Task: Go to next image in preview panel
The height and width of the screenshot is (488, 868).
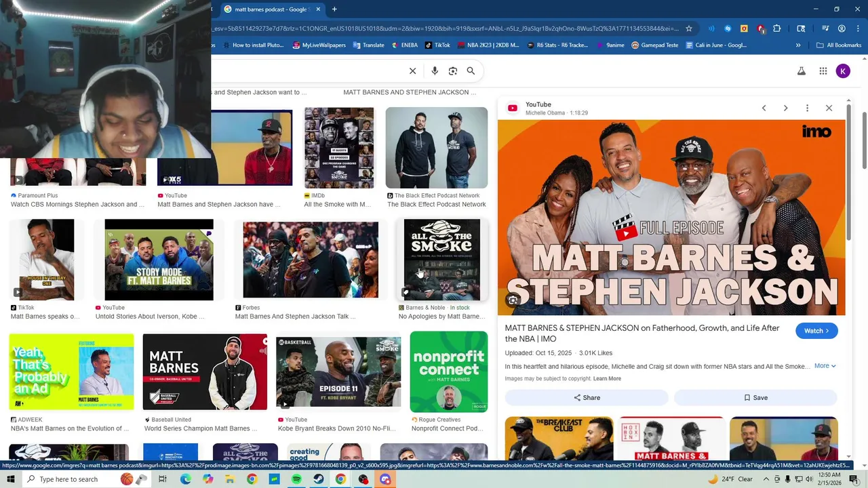Action: (x=785, y=108)
